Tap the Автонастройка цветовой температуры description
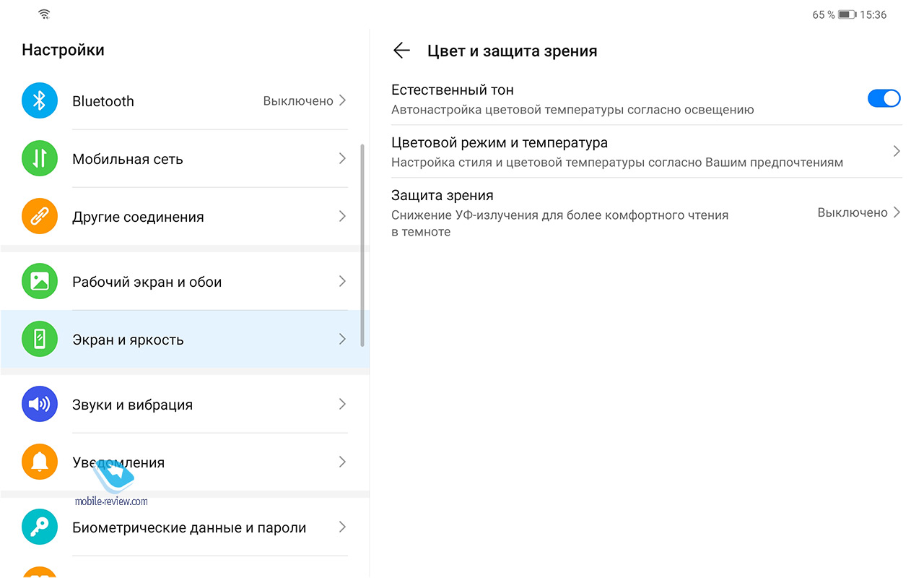The width and height of the screenshot is (924, 578). (572, 110)
